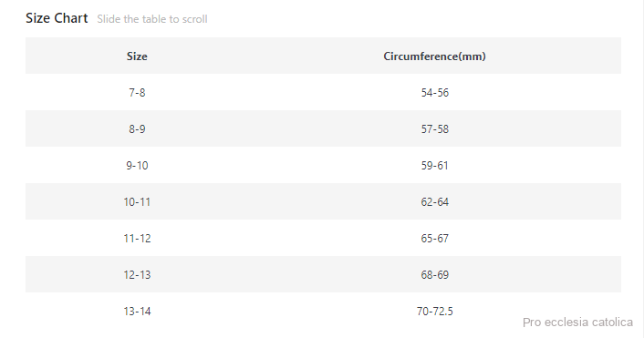
Task: Click the 62-64 circumference value
Action: (x=434, y=202)
